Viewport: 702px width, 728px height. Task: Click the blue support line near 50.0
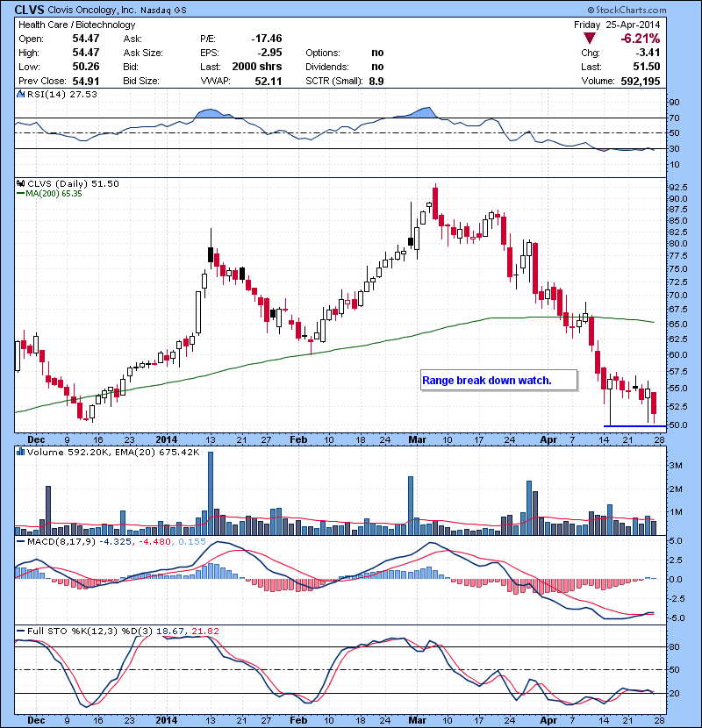click(x=634, y=425)
